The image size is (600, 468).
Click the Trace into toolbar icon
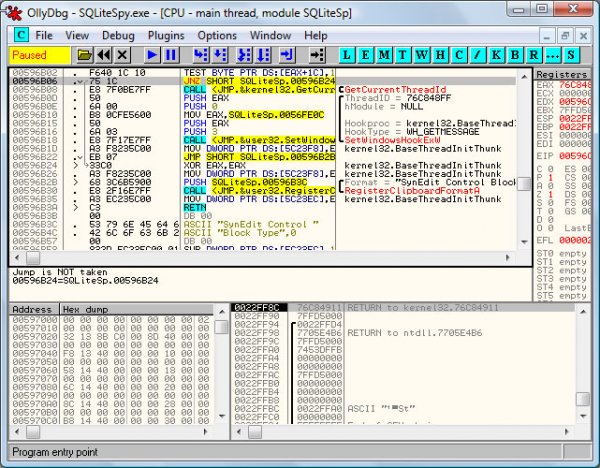(x=244, y=55)
